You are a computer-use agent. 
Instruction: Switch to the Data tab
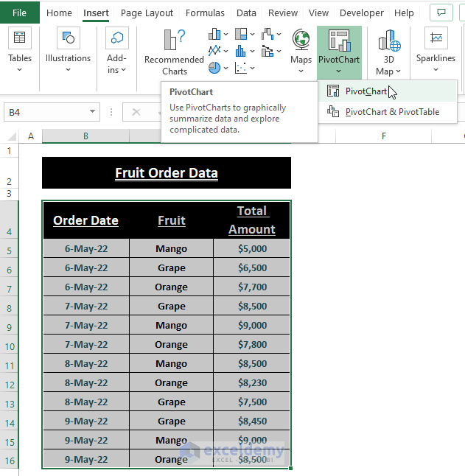(246, 13)
